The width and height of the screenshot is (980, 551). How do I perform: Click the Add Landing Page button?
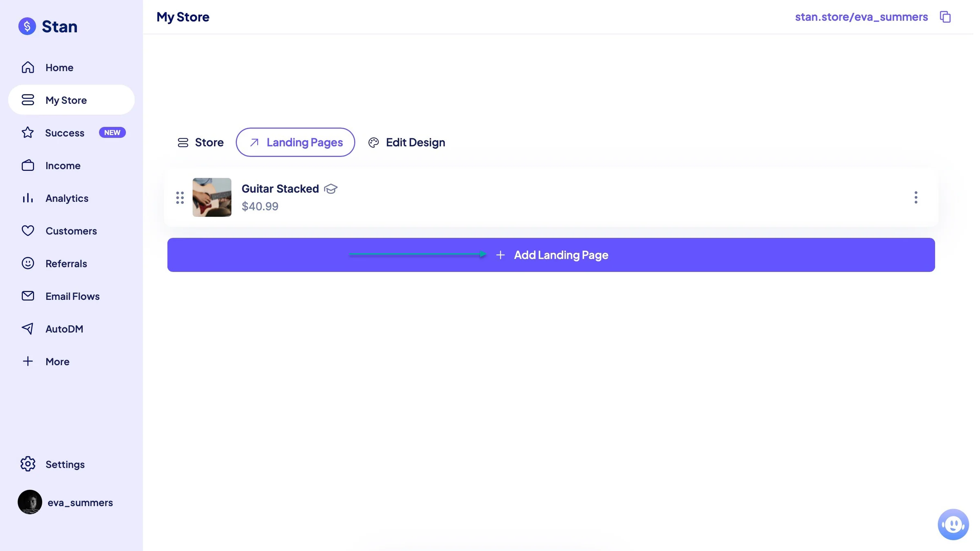point(551,255)
